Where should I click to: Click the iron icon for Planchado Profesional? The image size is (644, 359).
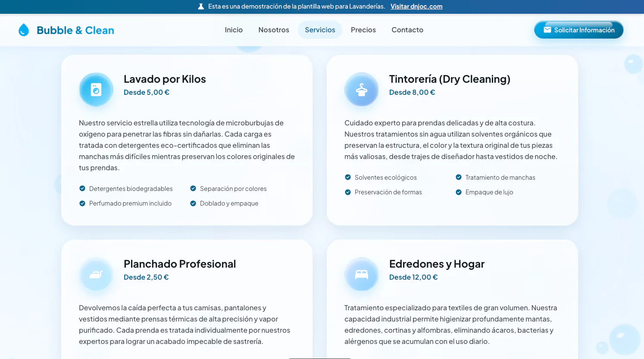pyautogui.click(x=96, y=274)
